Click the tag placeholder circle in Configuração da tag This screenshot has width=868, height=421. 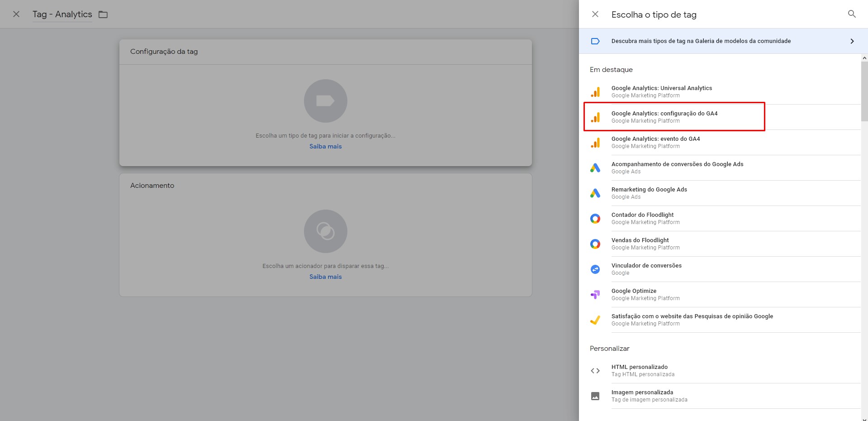coord(326,101)
